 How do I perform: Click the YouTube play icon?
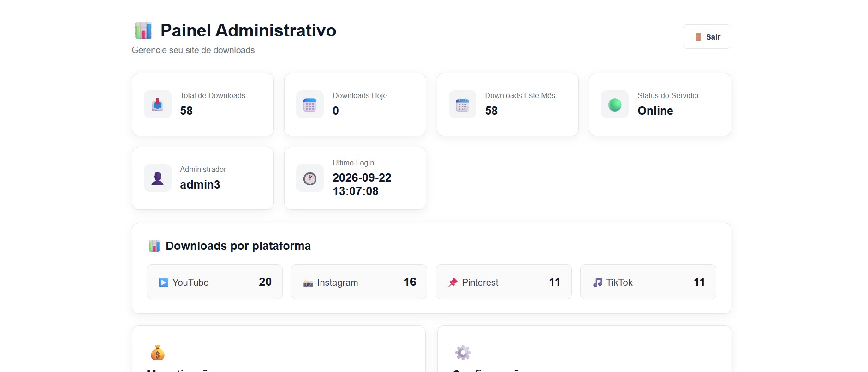[x=164, y=283]
